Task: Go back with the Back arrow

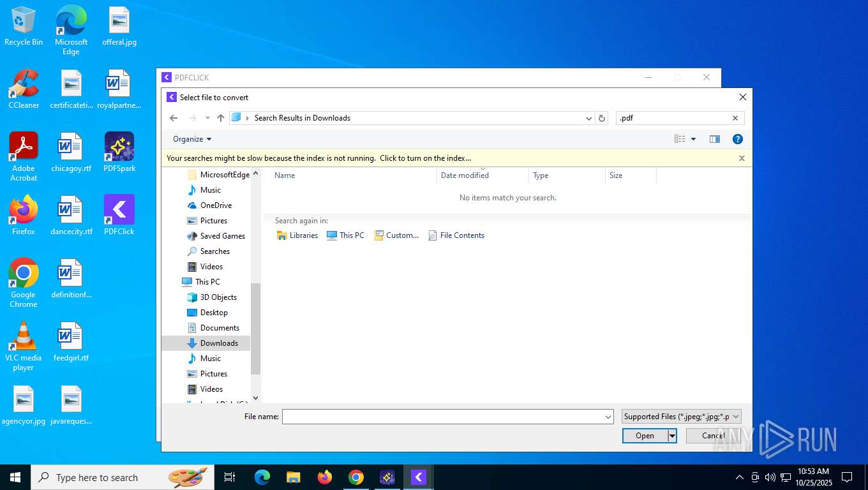Action: [174, 118]
